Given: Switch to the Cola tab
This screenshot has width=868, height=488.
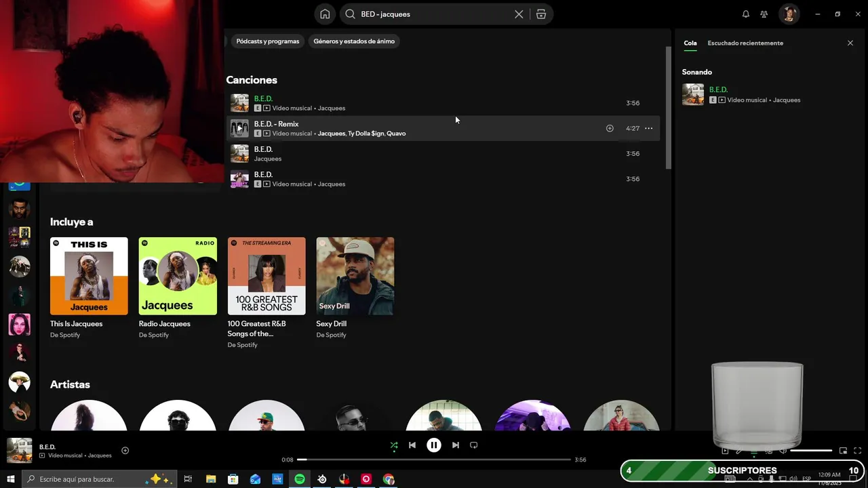Looking at the screenshot, I should pyautogui.click(x=690, y=43).
